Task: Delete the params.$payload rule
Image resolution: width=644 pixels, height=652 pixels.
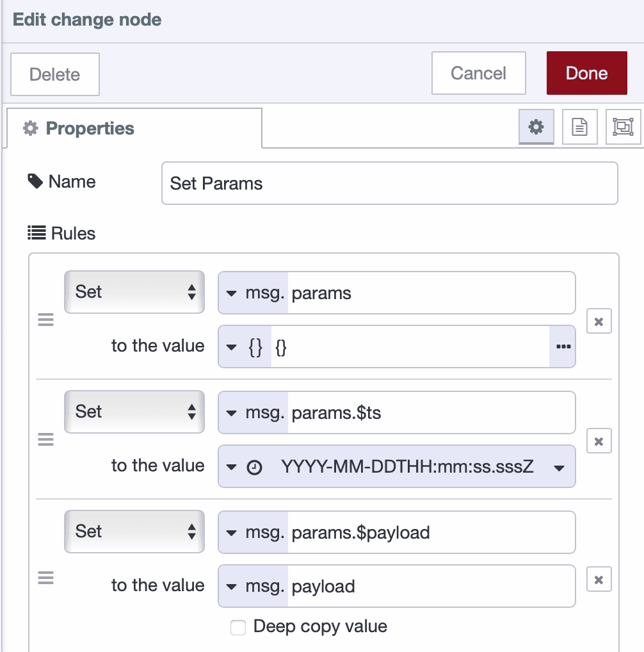Action: (x=599, y=580)
